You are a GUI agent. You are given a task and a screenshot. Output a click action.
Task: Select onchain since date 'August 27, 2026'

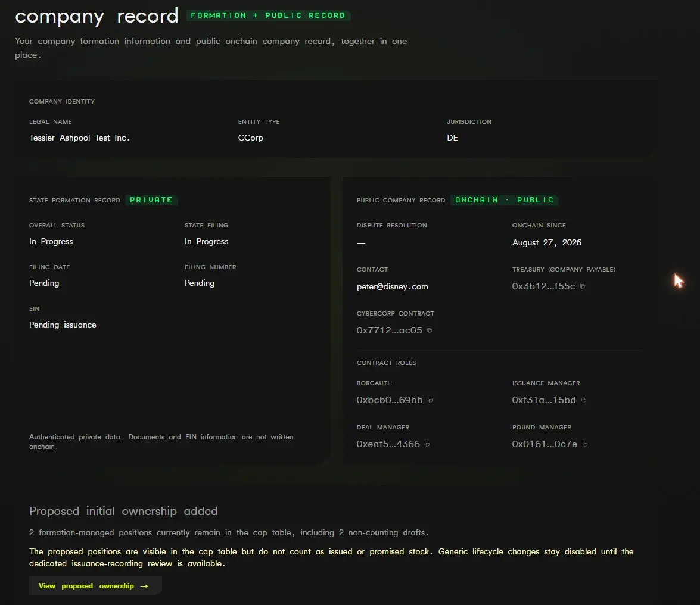[546, 243]
